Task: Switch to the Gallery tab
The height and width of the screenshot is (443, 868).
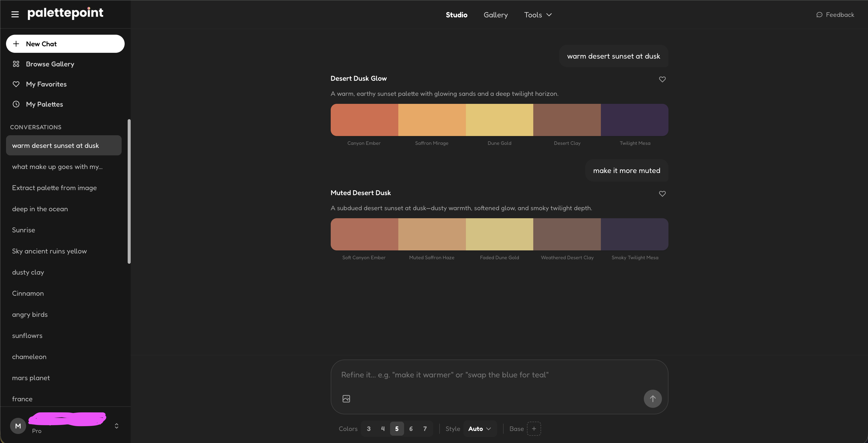Action: 495,15
